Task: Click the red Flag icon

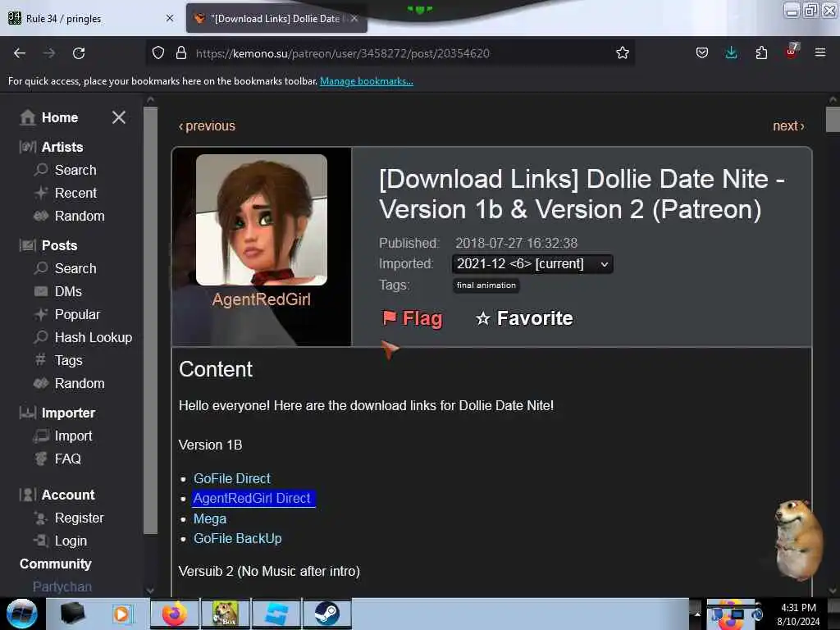Action: pyautogui.click(x=390, y=317)
